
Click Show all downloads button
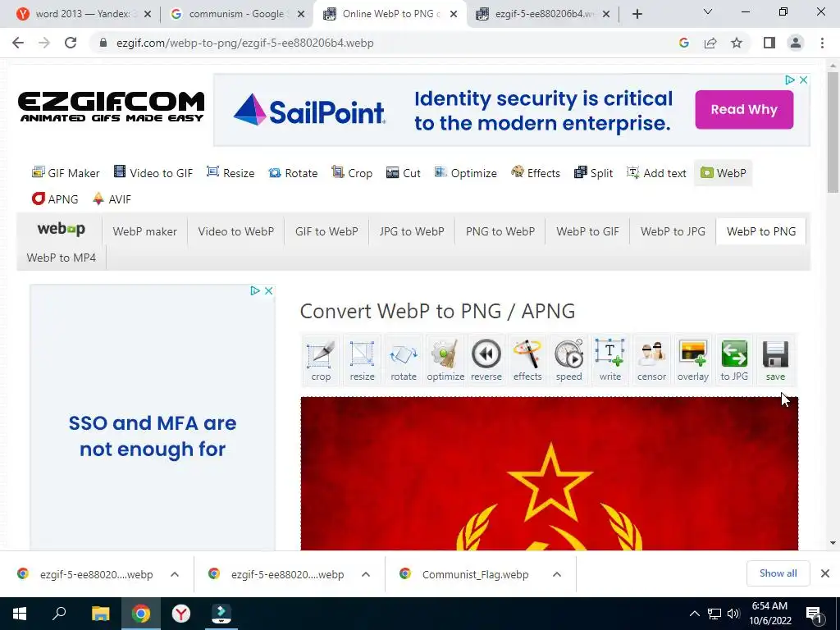pos(778,573)
